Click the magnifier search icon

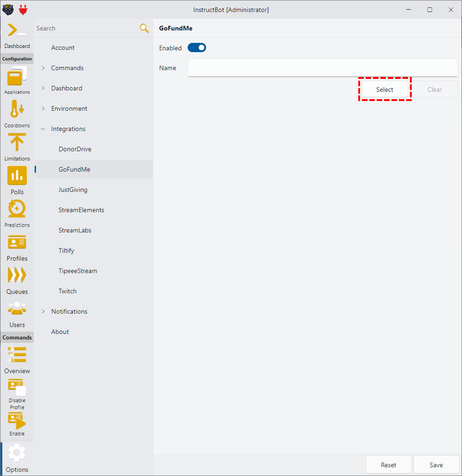tap(144, 28)
